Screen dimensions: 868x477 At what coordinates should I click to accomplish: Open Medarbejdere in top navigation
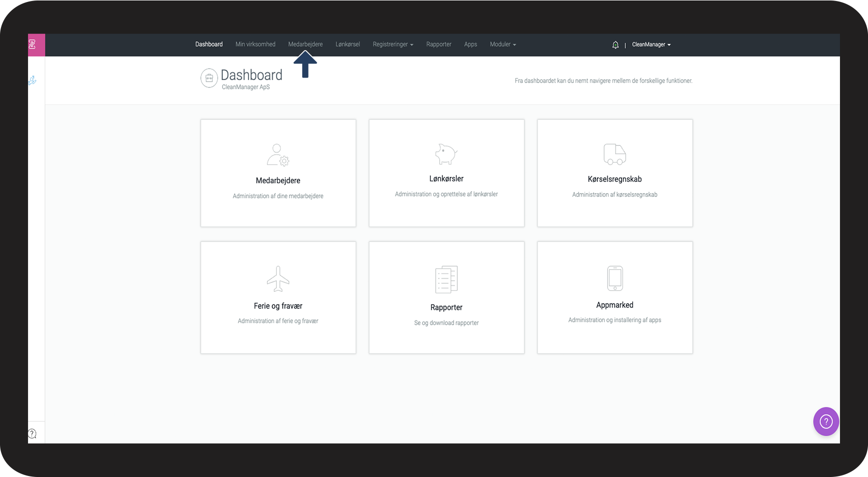point(306,44)
